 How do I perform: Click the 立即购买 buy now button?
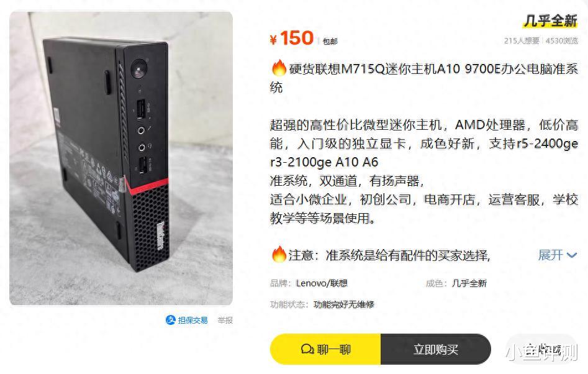coord(436,349)
